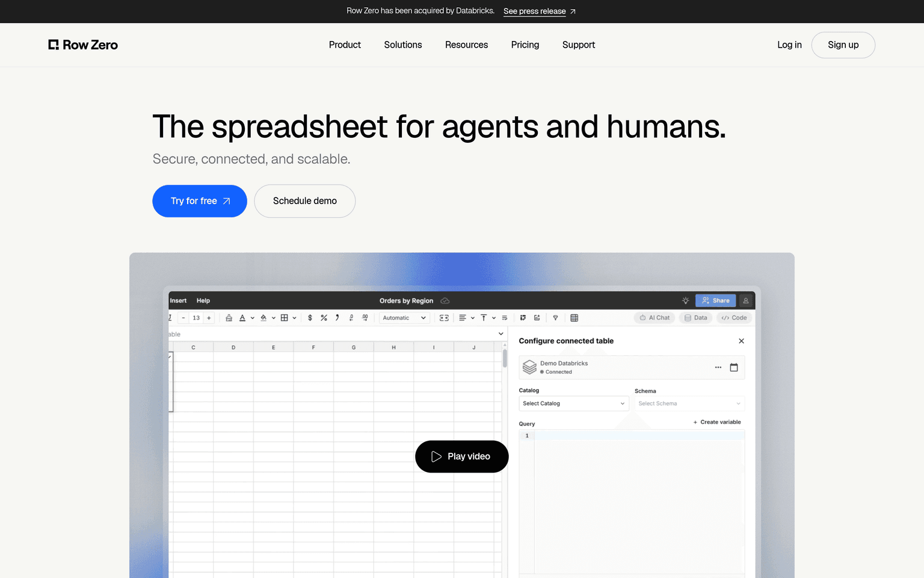Click the increase decimal places icon
924x578 pixels.
click(365, 318)
